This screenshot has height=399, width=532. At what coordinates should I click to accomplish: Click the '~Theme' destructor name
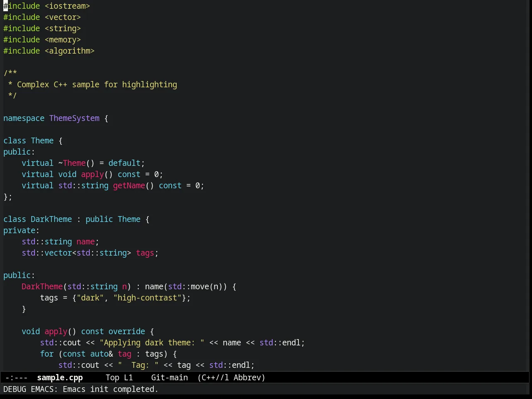72,163
